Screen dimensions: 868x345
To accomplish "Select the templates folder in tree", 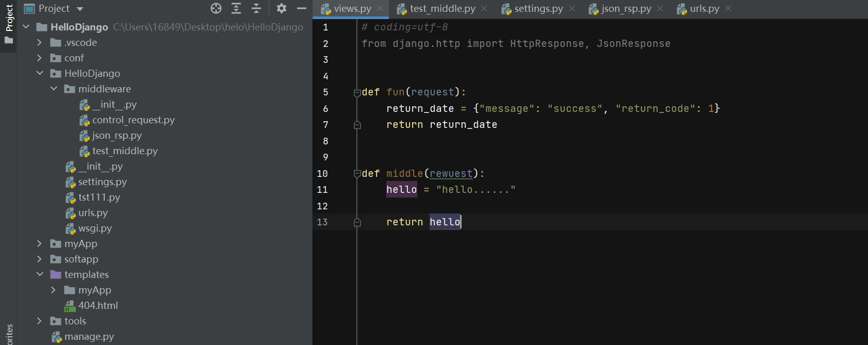I will tap(87, 274).
